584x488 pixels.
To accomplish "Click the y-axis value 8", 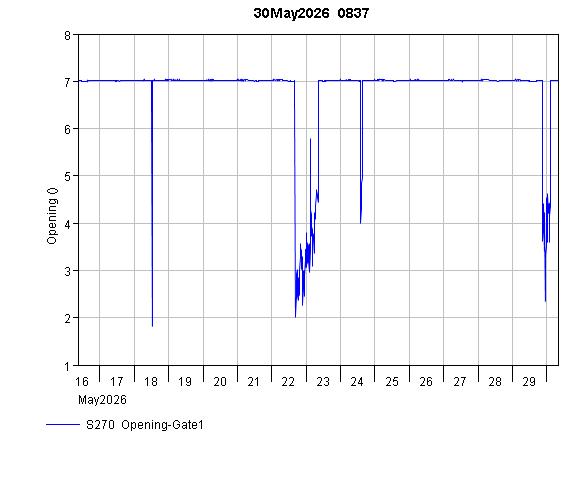I will click(x=67, y=36).
